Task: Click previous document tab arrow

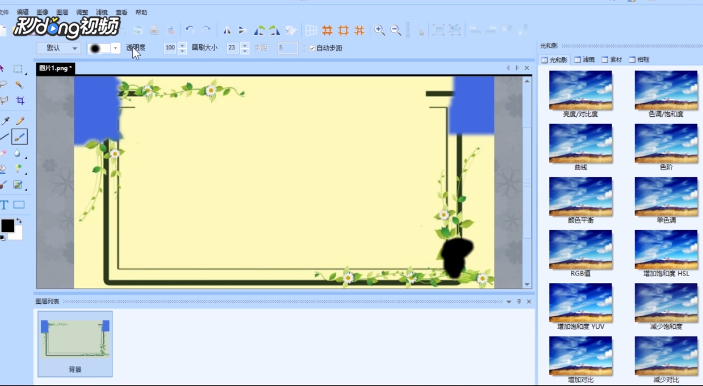Action: [508, 68]
